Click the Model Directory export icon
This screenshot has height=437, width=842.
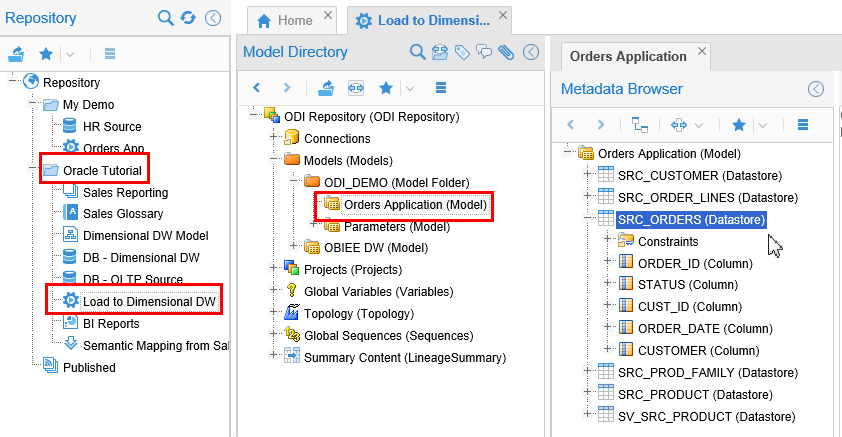point(440,52)
